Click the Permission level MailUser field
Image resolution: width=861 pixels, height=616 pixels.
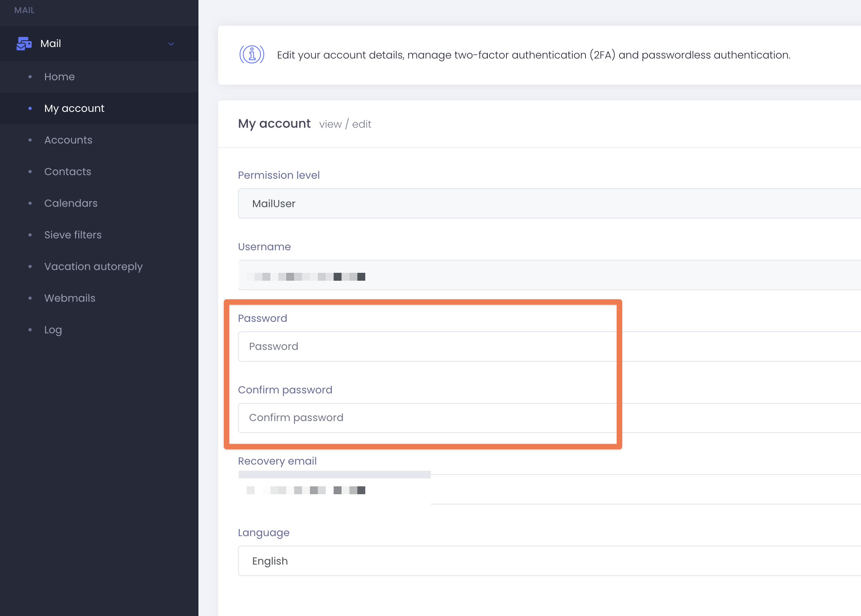point(549,204)
